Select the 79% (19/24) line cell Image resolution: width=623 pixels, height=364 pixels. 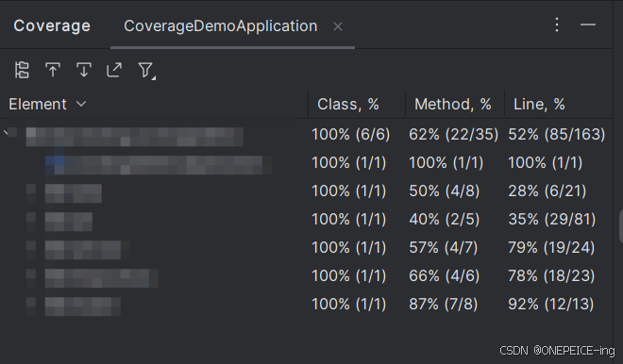click(551, 248)
